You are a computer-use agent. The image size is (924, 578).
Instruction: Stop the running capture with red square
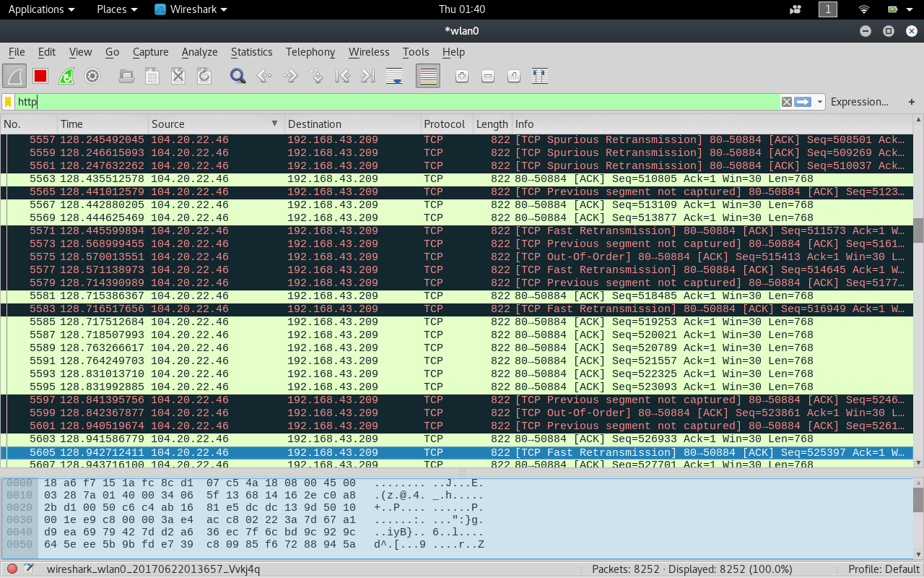coord(40,76)
